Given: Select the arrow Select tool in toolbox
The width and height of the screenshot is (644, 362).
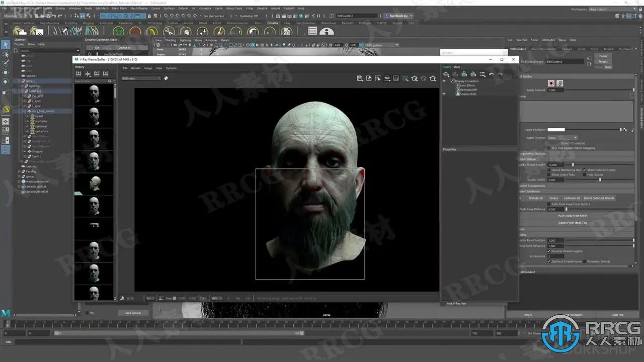Looking at the screenshot, I should click(6, 45).
